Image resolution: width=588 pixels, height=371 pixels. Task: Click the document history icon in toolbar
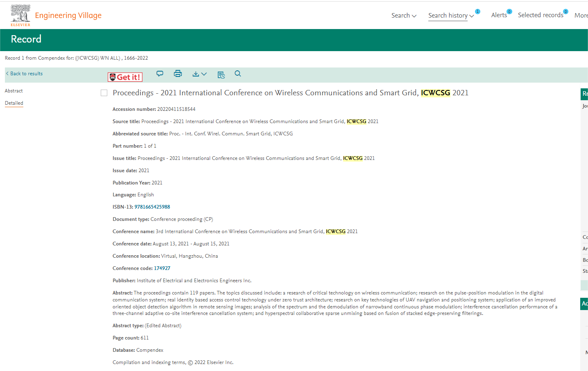pyautogui.click(x=221, y=74)
